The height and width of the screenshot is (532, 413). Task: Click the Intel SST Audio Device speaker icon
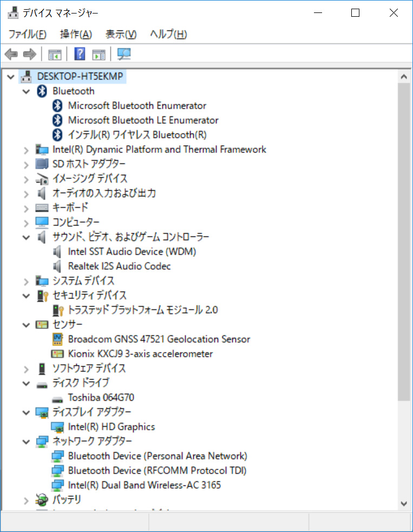(57, 251)
